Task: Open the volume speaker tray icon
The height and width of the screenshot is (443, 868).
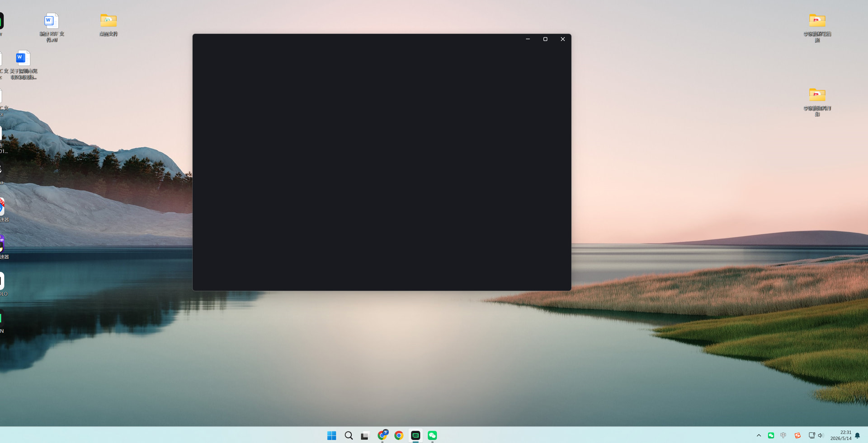Action: click(x=821, y=435)
